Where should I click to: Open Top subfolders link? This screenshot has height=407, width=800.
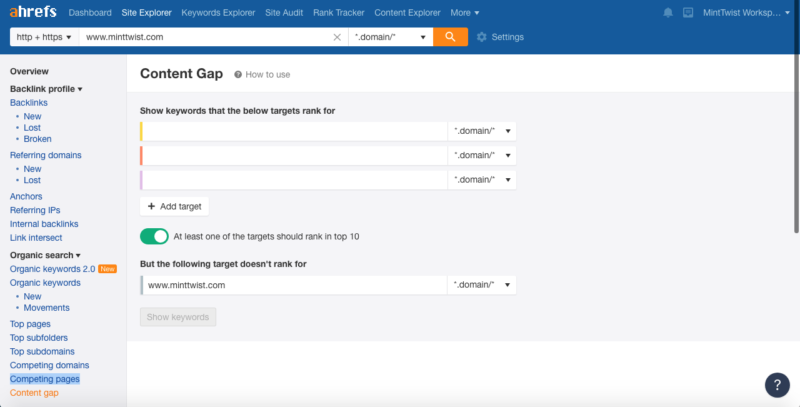(x=39, y=338)
